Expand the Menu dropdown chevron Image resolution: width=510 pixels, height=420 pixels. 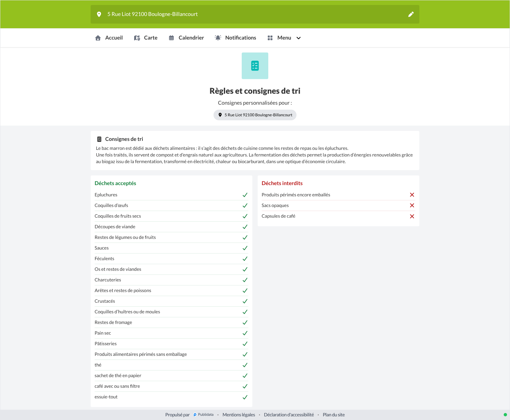[x=298, y=38]
